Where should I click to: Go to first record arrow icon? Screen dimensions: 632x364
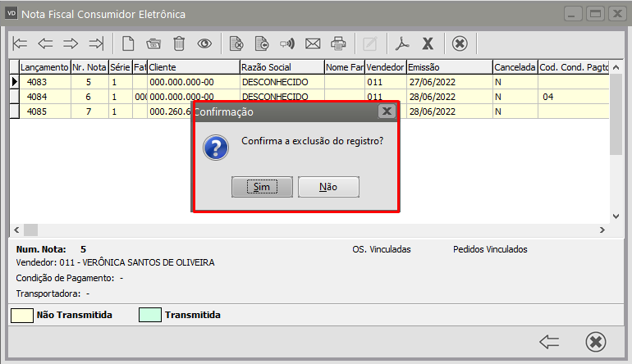pyautogui.click(x=20, y=43)
